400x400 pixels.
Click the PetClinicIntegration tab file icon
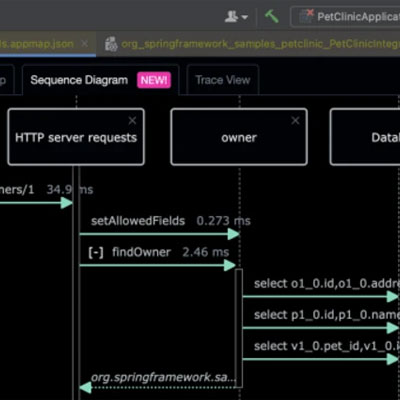pos(111,44)
